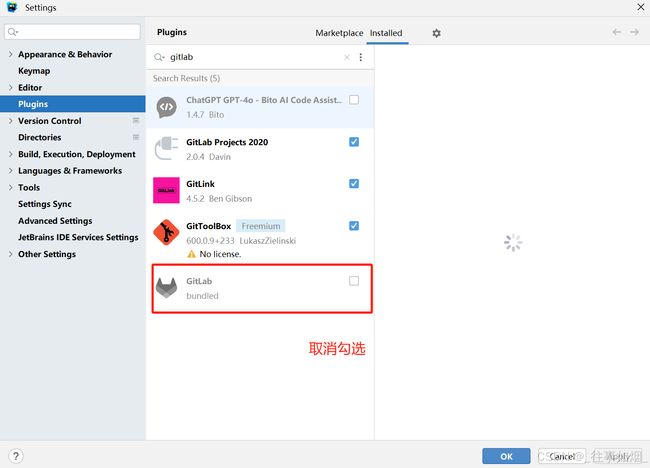650x468 pixels.
Task: Expand Languages & Frameworks node
Action: (10, 171)
